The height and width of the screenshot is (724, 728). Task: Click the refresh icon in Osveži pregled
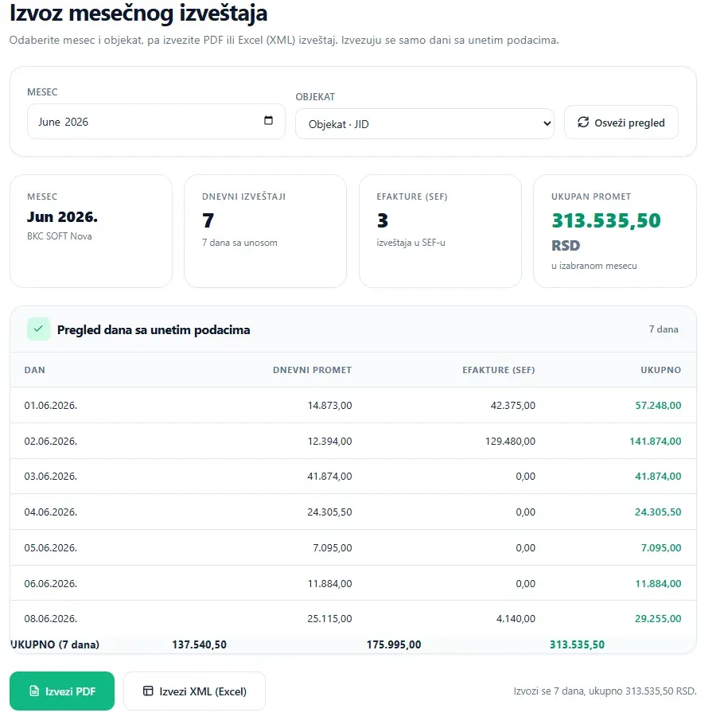[x=582, y=123]
